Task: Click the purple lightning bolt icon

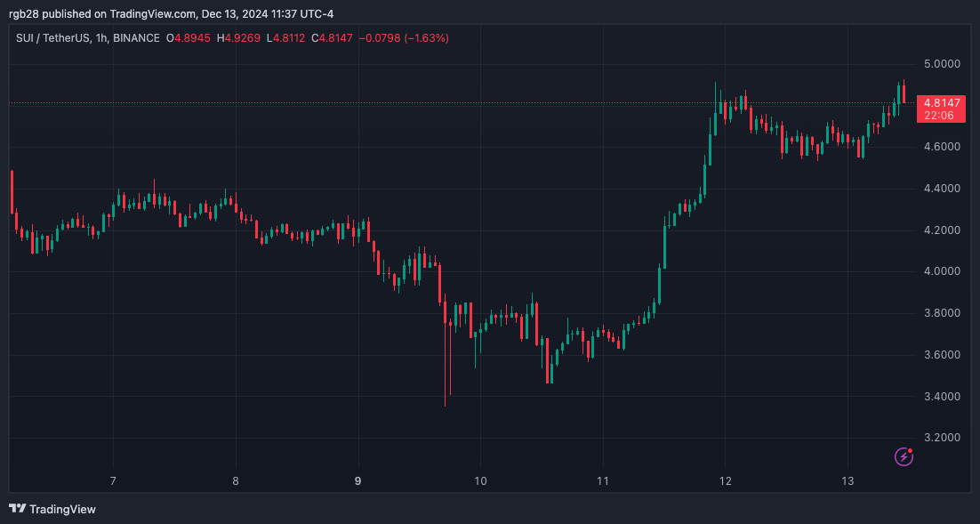Action: (x=904, y=456)
